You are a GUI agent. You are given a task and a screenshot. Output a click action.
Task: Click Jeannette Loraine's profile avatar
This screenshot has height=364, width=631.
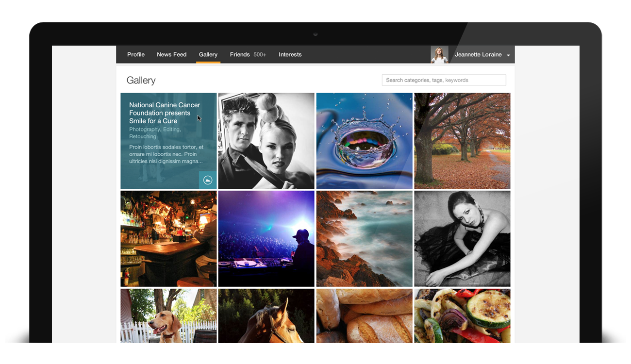(x=439, y=55)
